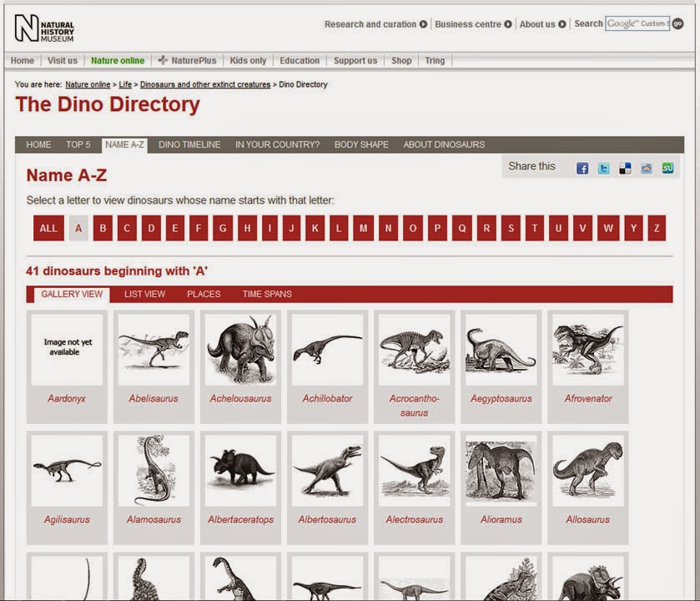Expand the About us menu

pyautogui.click(x=542, y=24)
